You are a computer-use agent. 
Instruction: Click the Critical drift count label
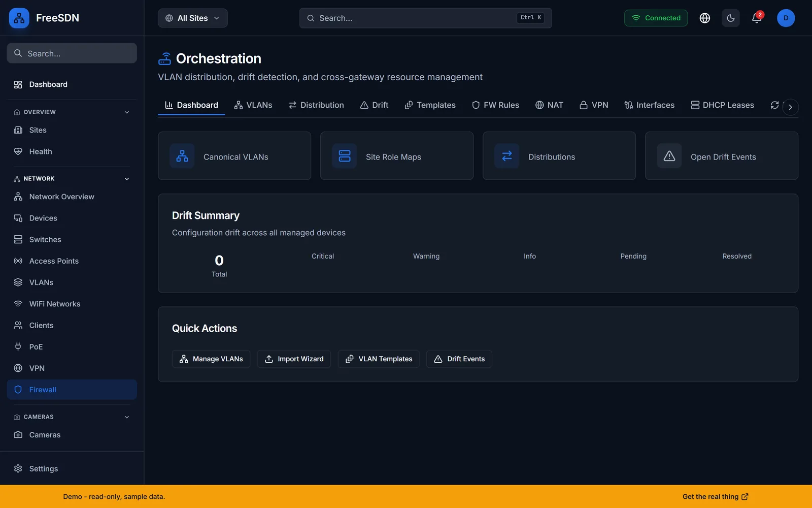click(x=323, y=256)
